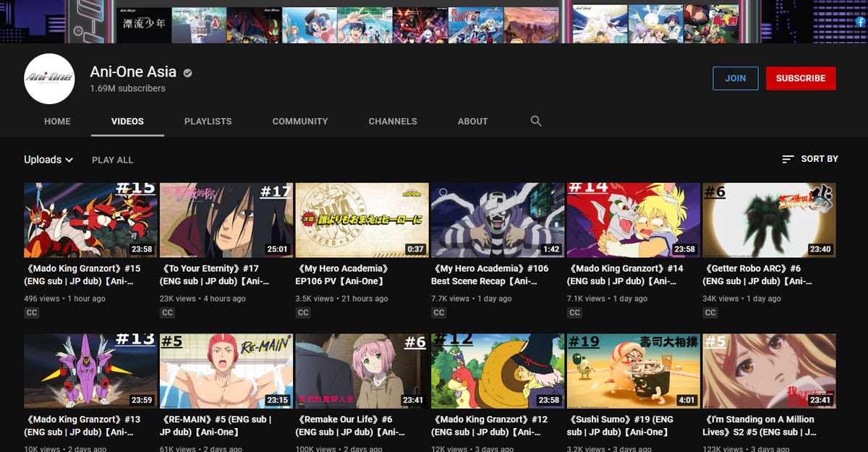Click the 4:01 duration on Sushi Sumo

click(687, 401)
